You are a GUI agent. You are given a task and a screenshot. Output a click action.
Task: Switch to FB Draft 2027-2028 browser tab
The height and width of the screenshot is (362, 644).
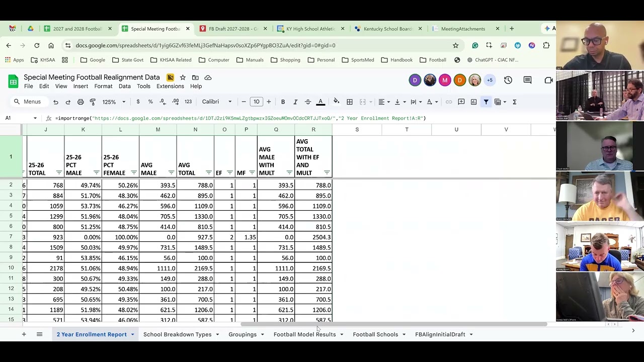point(232,29)
